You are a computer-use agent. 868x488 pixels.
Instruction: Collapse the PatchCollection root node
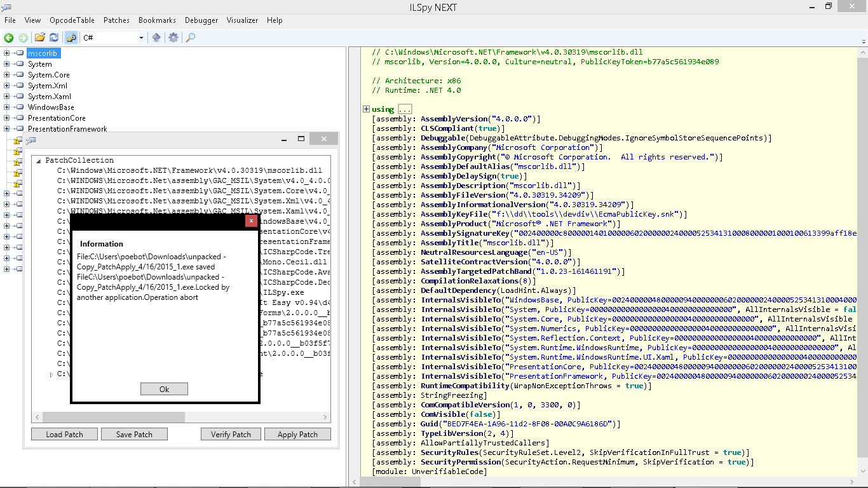click(x=38, y=161)
